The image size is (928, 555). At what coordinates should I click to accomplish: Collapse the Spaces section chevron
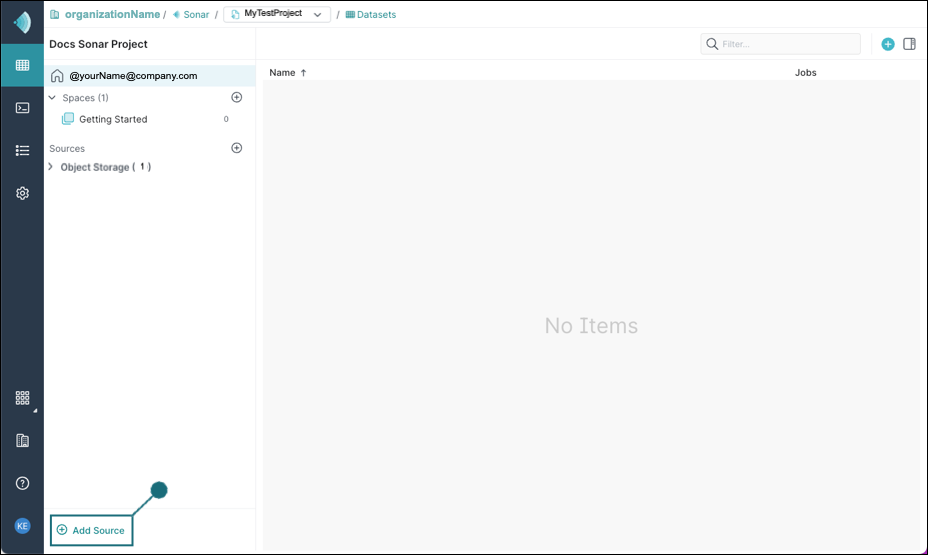pos(53,98)
